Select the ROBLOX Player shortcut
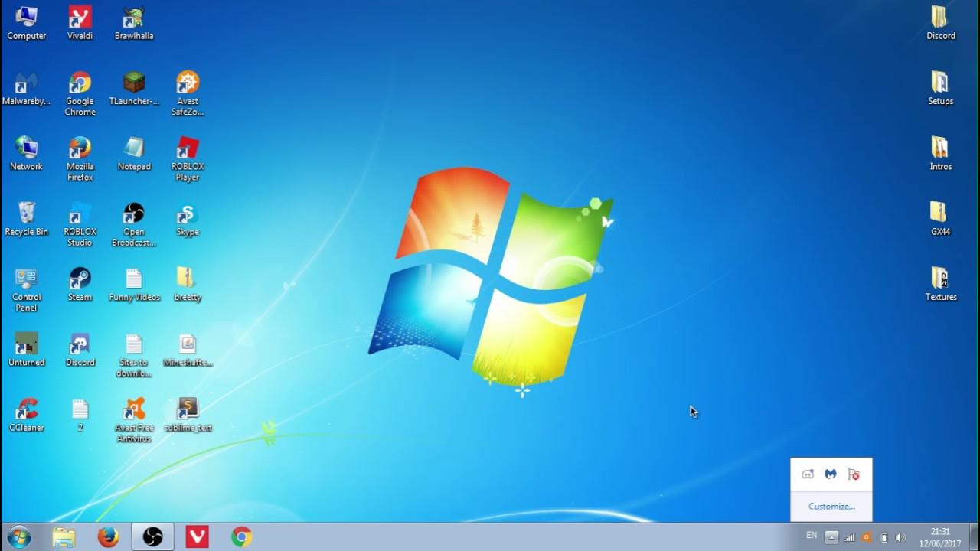The width and height of the screenshot is (980, 551). click(188, 158)
